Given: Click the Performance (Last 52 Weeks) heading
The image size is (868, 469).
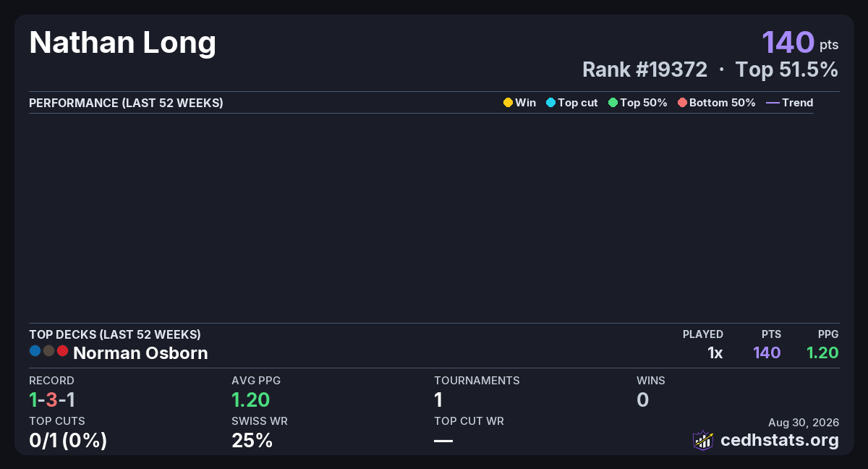Looking at the screenshot, I should click(x=126, y=103).
